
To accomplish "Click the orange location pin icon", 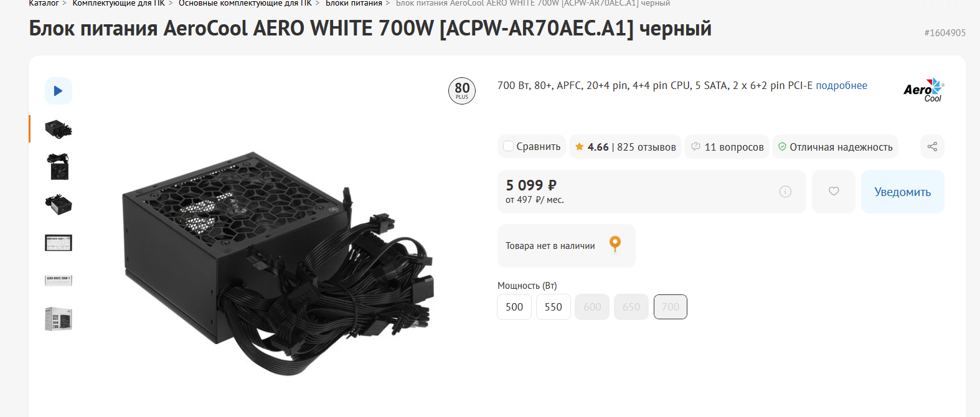I will coord(615,244).
